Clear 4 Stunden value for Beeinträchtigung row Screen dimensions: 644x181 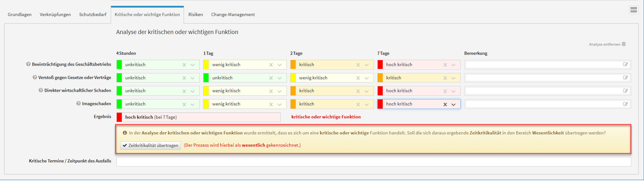[184, 65]
